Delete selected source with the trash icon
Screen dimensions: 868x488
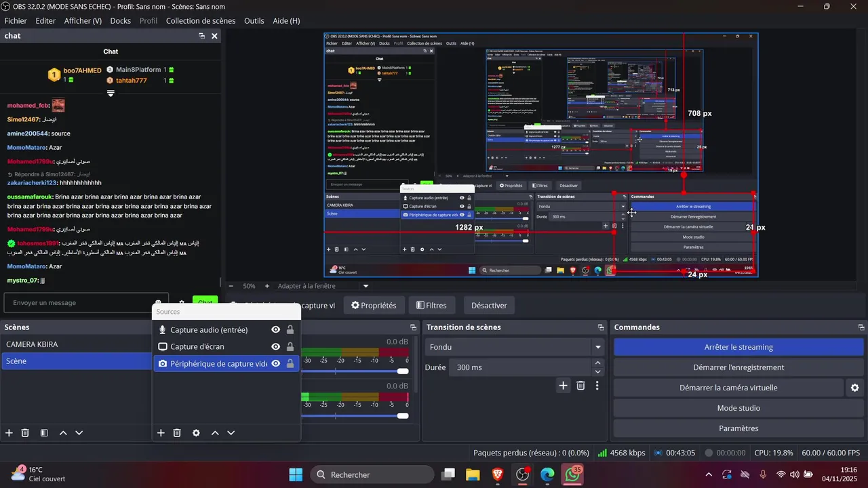pos(177,433)
